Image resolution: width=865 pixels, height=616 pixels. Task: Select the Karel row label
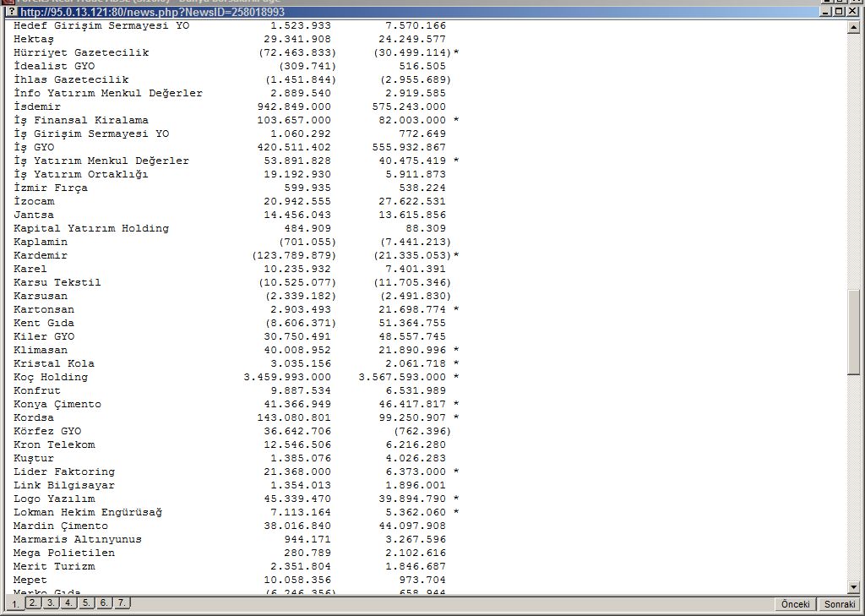click(x=30, y=269)
